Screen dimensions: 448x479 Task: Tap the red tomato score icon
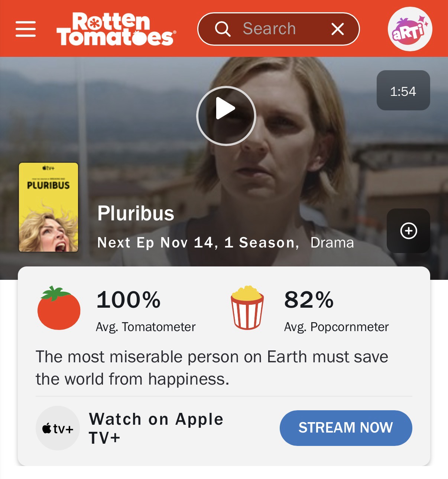tap(59, 308)
